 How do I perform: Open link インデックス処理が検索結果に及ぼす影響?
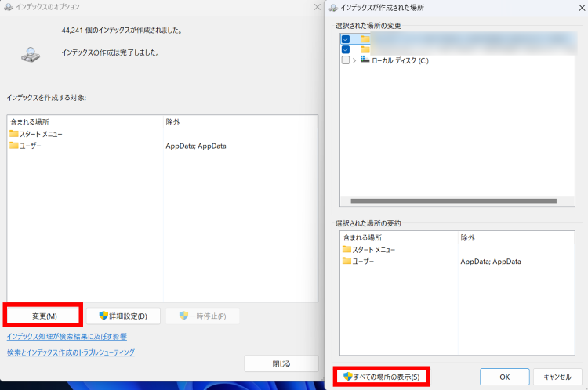(67, 337)
